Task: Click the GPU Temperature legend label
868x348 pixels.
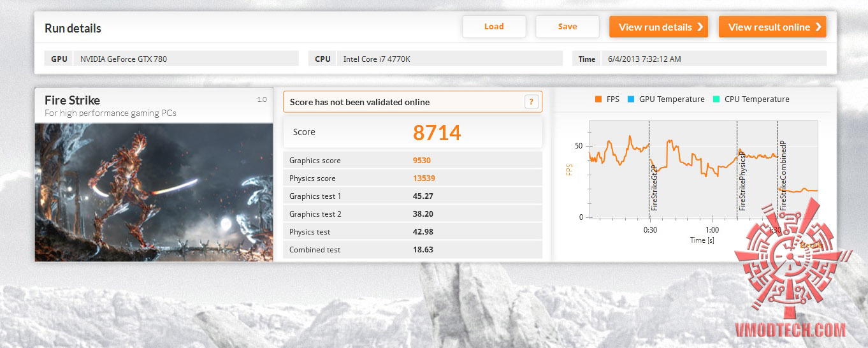Action: click(672, 99)
